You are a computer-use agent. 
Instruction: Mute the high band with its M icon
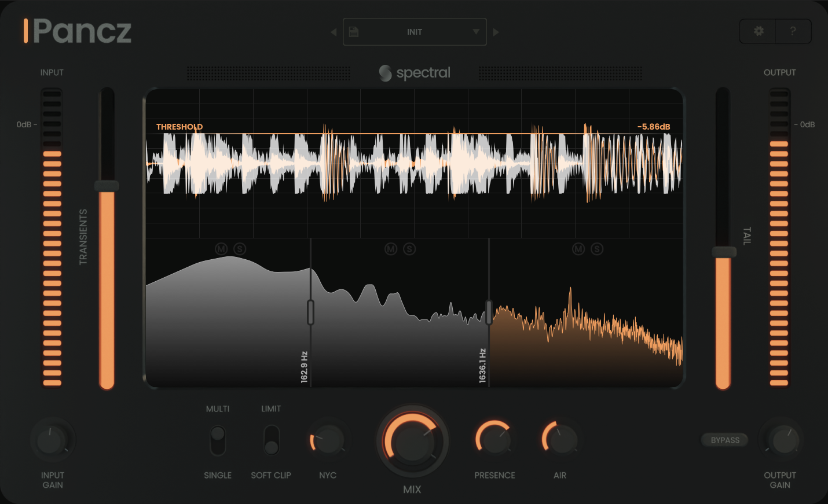pyautogui.click(x=578, y=249)
